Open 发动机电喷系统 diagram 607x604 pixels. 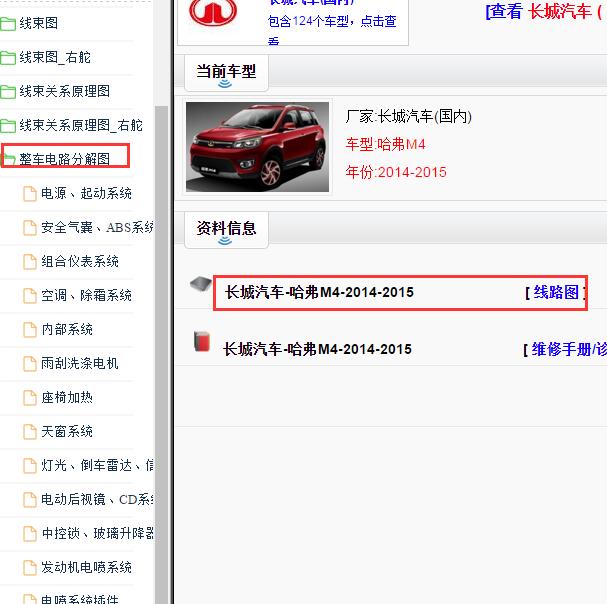tap(86, 567)
